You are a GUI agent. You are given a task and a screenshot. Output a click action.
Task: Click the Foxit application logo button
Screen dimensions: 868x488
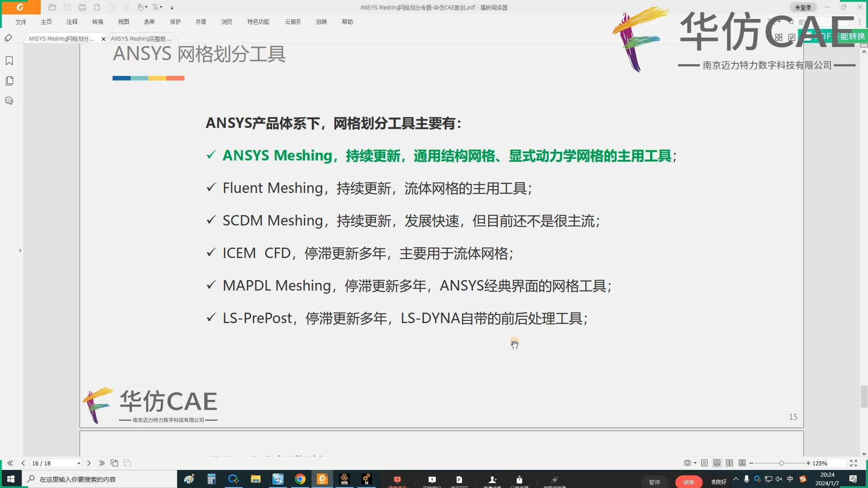click(20, 7)
